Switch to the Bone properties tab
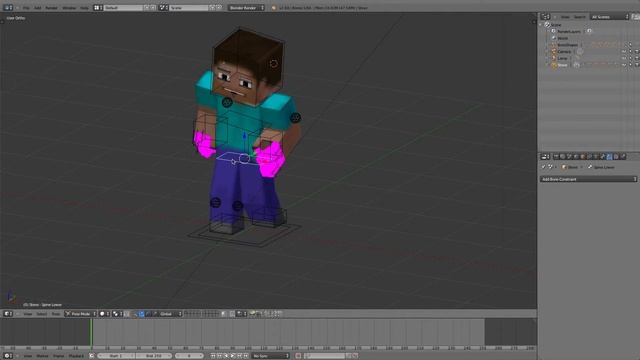Screen dimensions: 640x360 coord(603,157)
